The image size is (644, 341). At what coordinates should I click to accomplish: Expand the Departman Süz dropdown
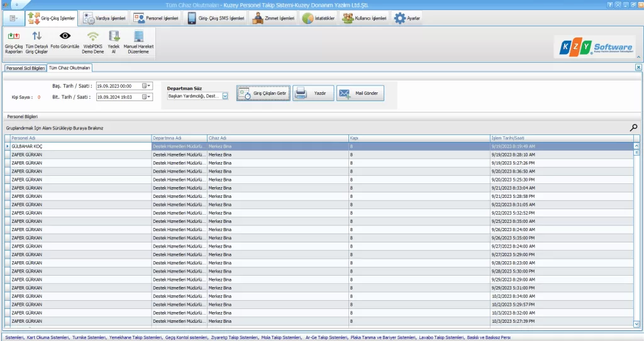click(x=225, y=97)
